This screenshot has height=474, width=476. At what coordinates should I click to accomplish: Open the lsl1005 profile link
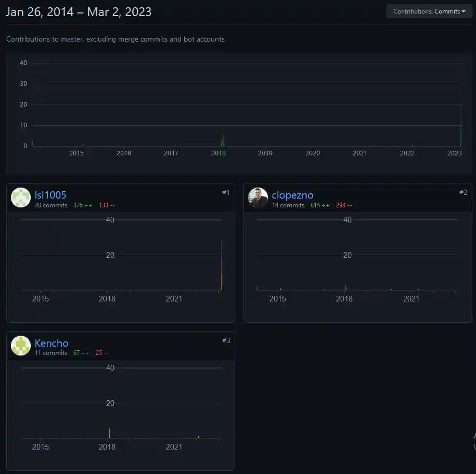pos(50,195)
